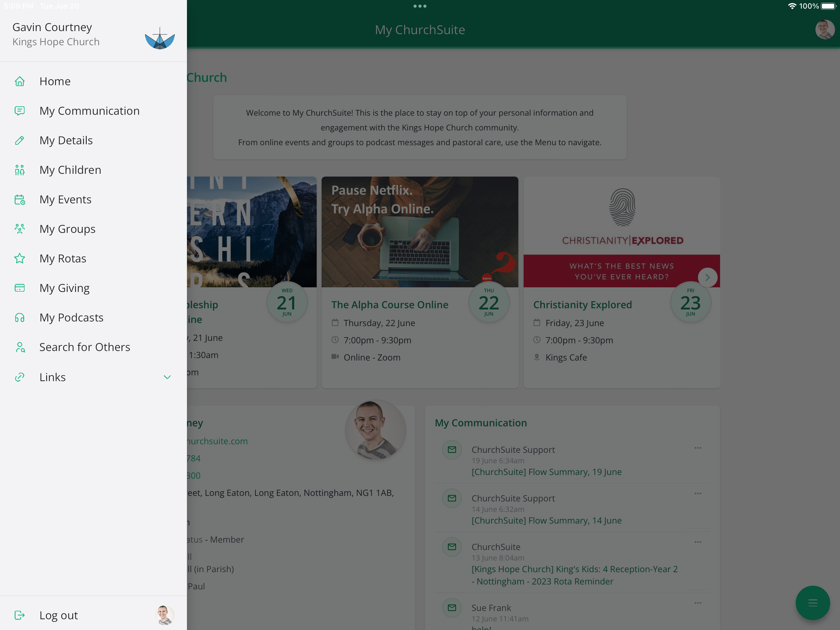Tap the floating green menu button
840x630 pixels.
[813, 603]
